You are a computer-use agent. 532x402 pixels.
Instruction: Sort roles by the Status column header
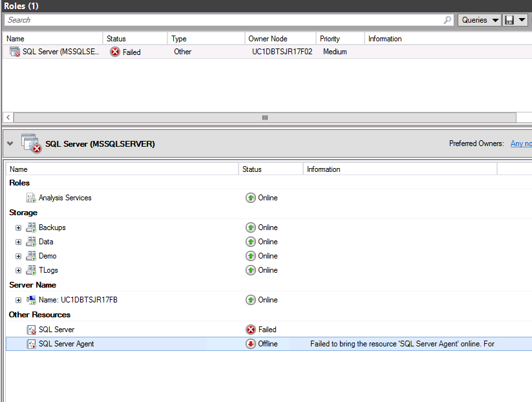pos(135,39)
